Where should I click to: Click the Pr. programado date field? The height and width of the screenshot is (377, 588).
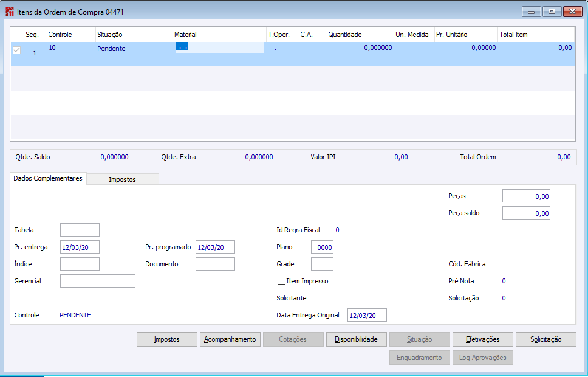215,247
